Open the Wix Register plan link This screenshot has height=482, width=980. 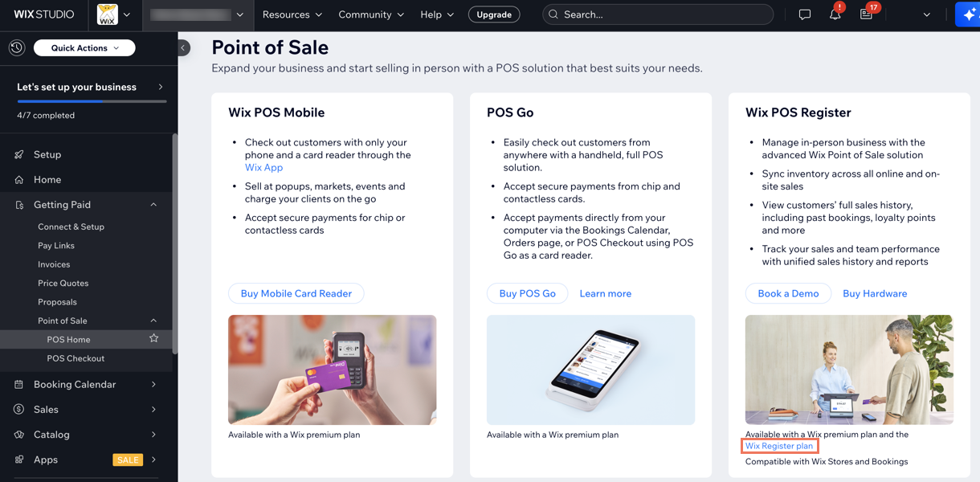pos(778,446)
